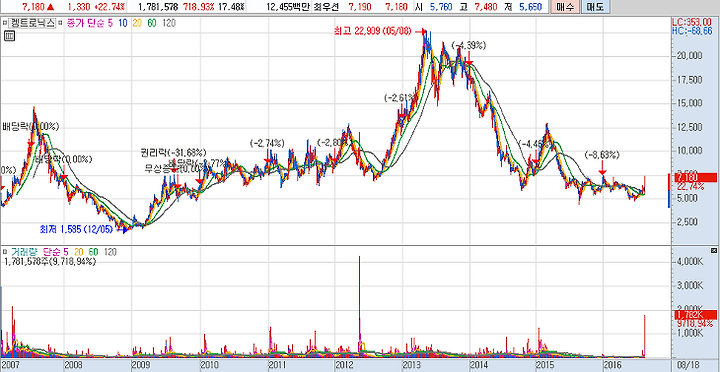
Task: Click the 권리락(-31.68%) annotation
Action: tap(174, 152)
